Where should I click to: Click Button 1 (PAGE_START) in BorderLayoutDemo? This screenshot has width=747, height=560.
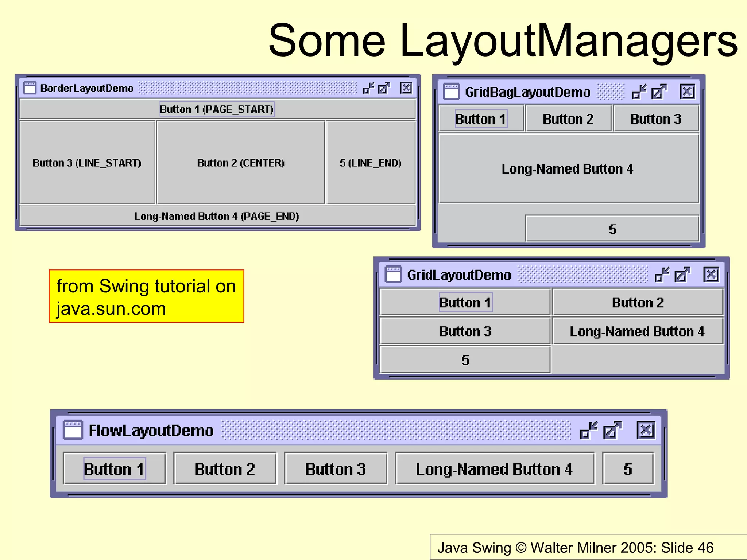pyautogui.click(x=217, y=109)
